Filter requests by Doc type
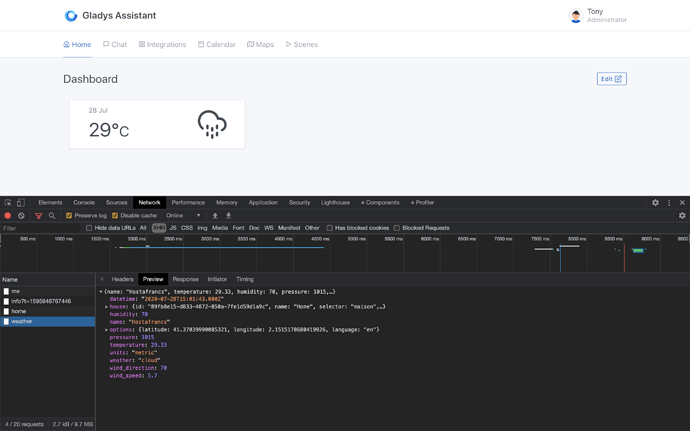The image size is (690, 431). (254, 228)
